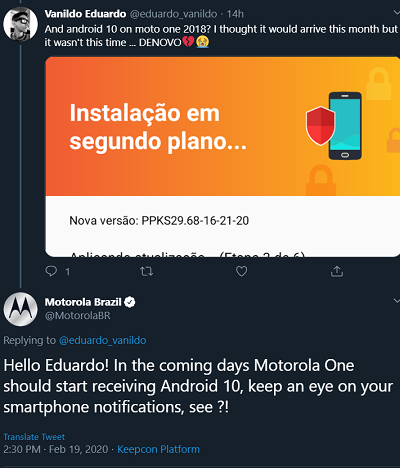
Task: Like the tweet with heart icon
Action: [x=241, y=271]
